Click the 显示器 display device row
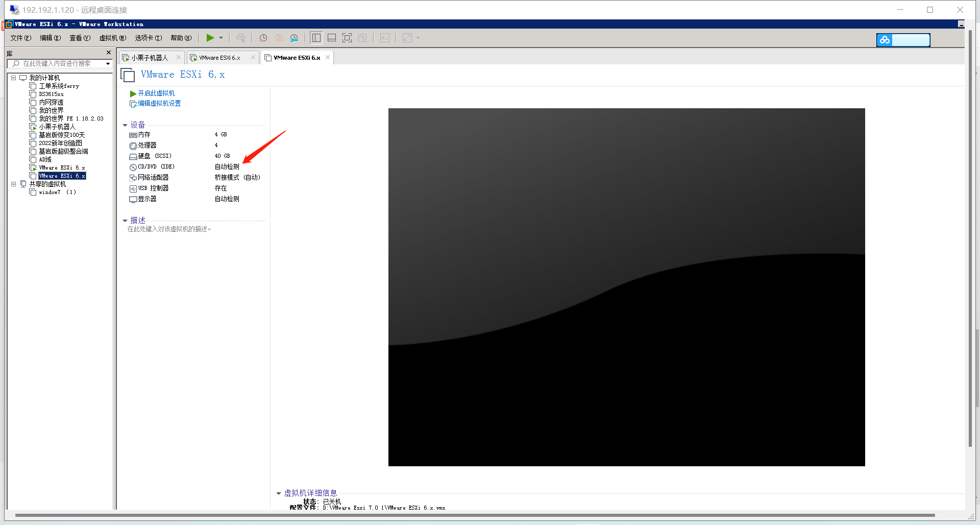The height and width of the screenshot is (525, 980). click(x=197, y=199)
